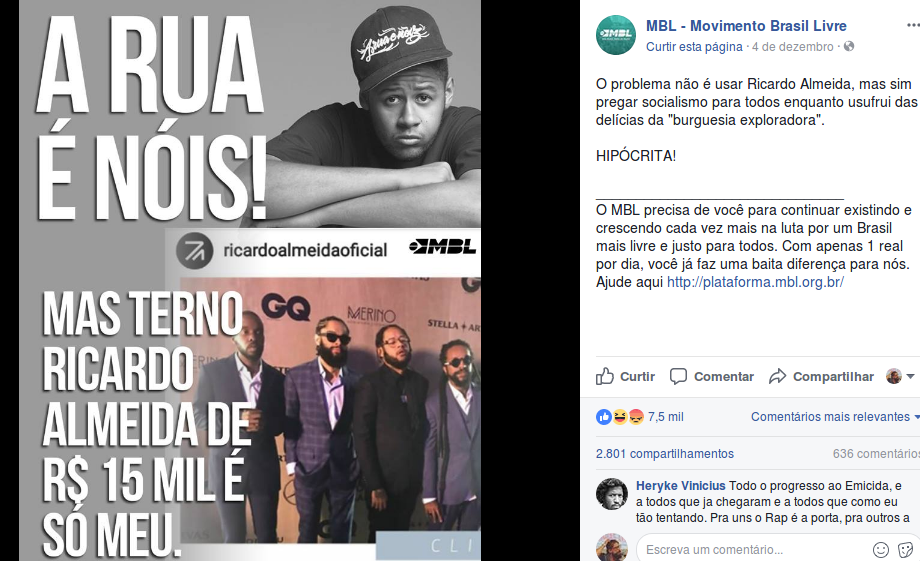Click the thumbs-up Curtir icon
920x561 pixels.
coord(604,376)
